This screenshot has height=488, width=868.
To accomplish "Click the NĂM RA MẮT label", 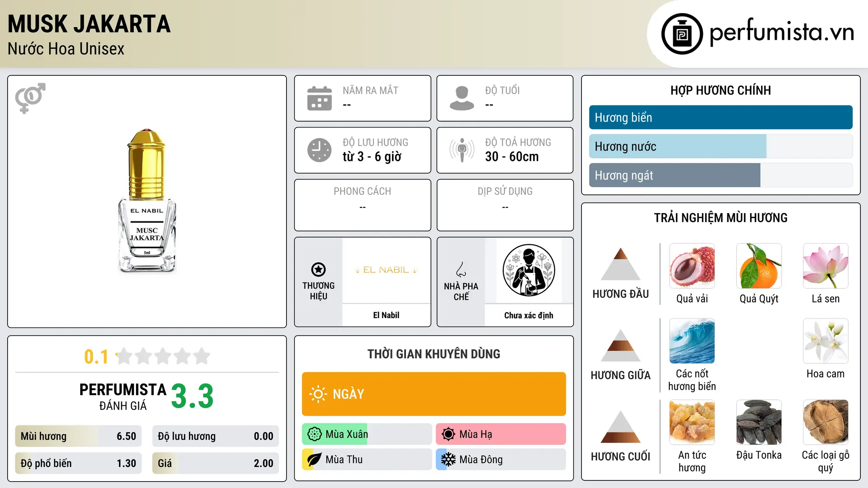I will [370, 91].
